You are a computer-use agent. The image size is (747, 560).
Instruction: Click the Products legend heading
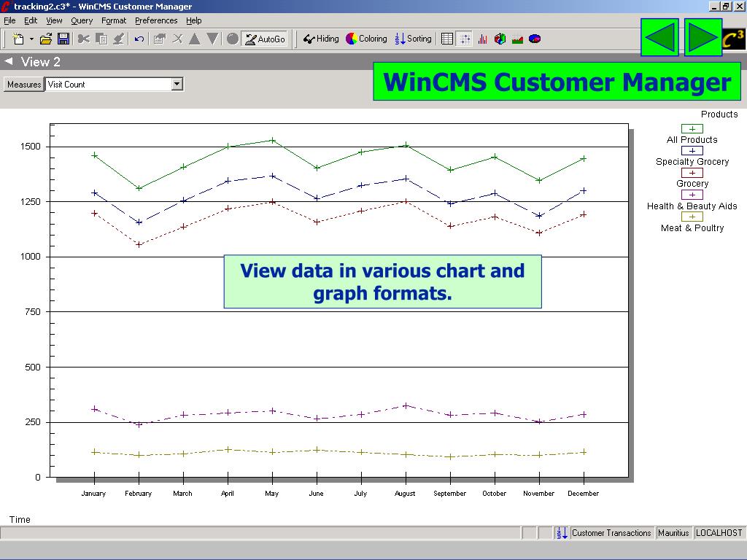(719, 114)
